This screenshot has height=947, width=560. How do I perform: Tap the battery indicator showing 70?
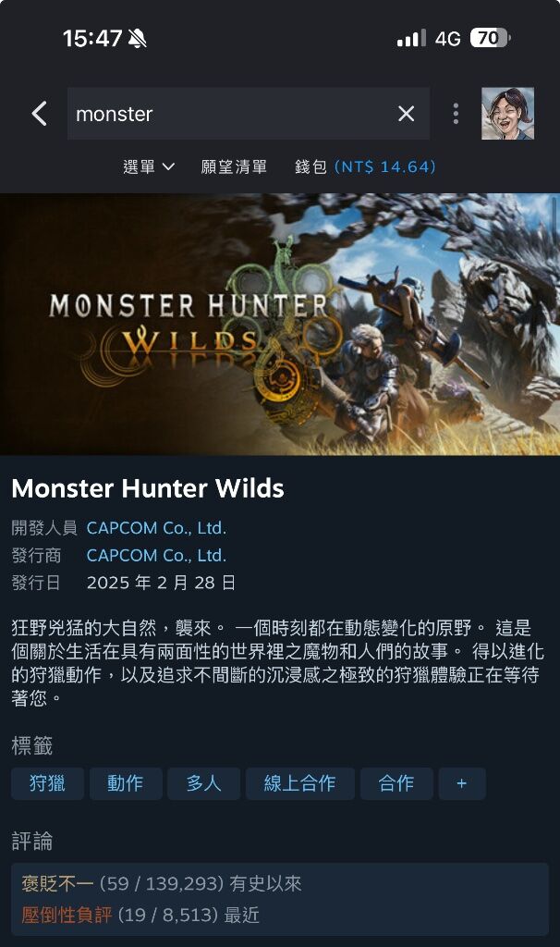pyautogui.click(x=490, y=39)
